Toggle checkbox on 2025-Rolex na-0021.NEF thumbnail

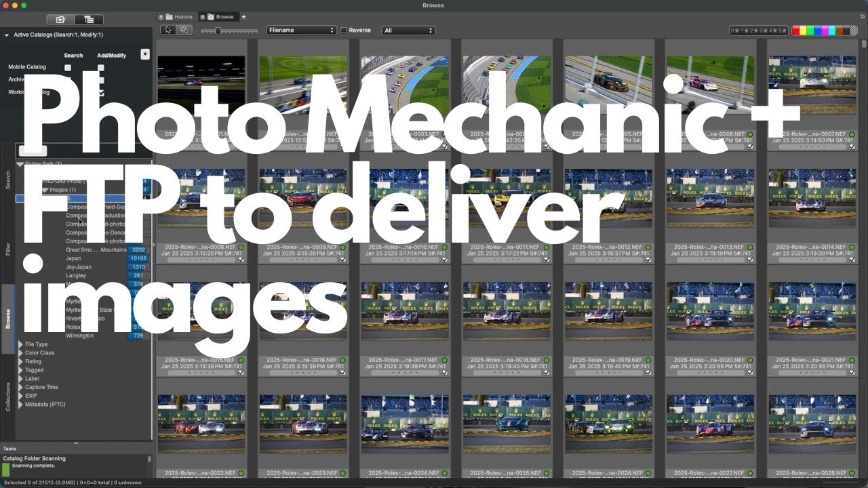pos(852,372)
